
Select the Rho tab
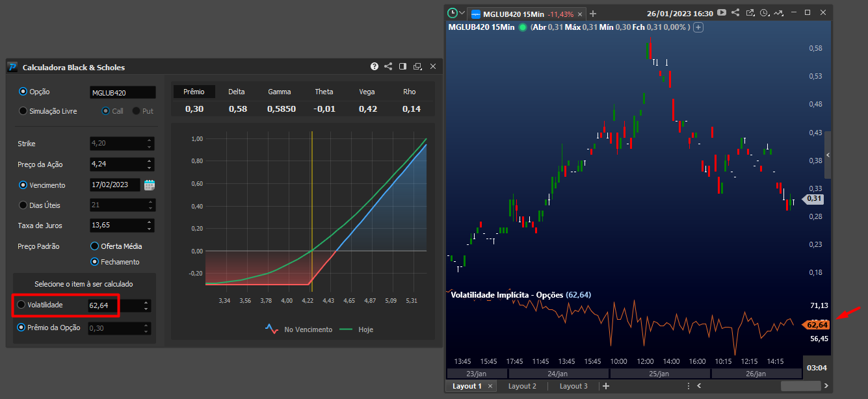[x=410, y=92]
